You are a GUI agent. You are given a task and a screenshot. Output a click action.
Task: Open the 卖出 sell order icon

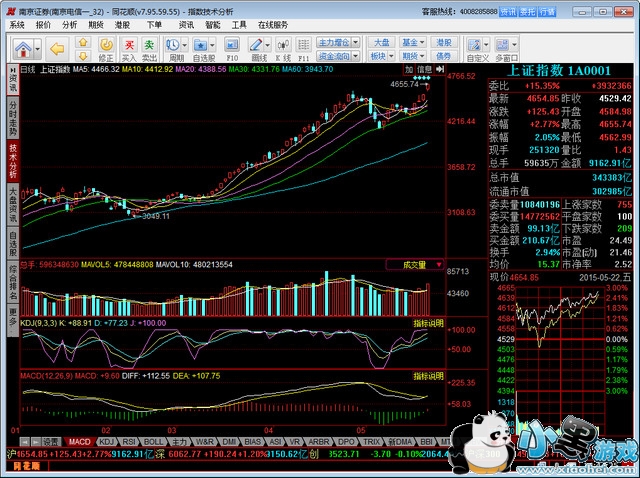[x=149, y=49]
